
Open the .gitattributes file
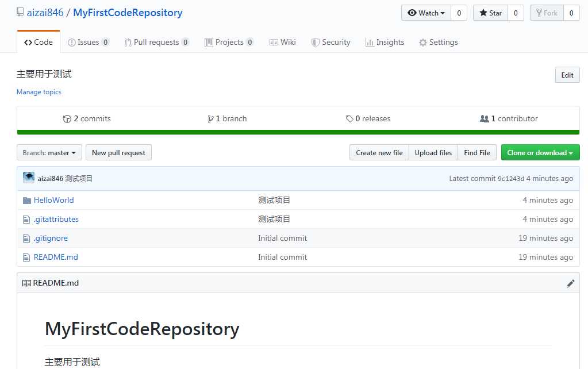[x=56, y=219]
